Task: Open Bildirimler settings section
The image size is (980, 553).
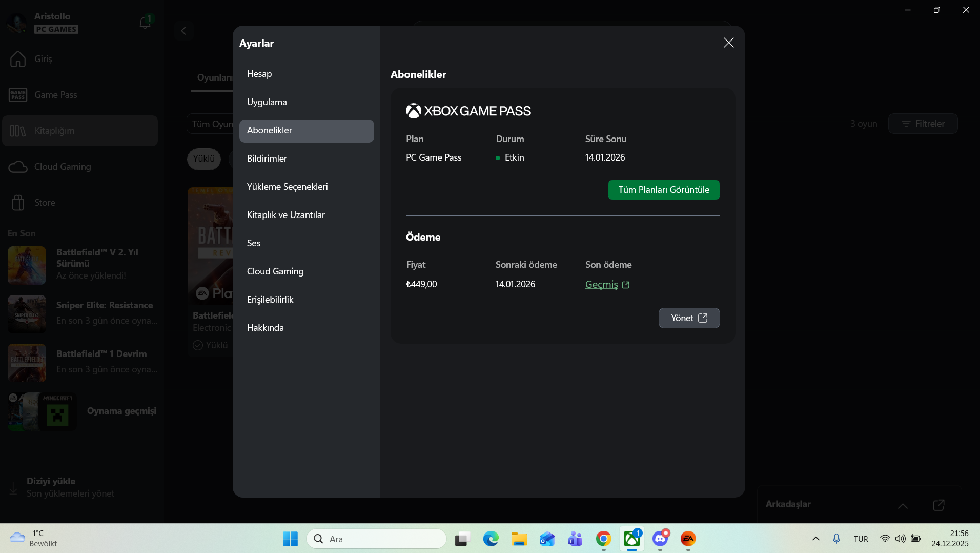Action: tap(307, 159)
